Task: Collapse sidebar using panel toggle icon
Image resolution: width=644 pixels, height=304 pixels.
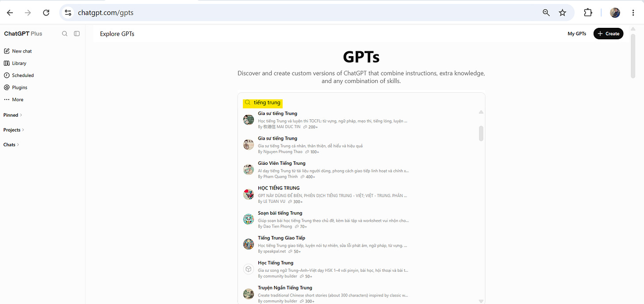Action: coord(77,34)
